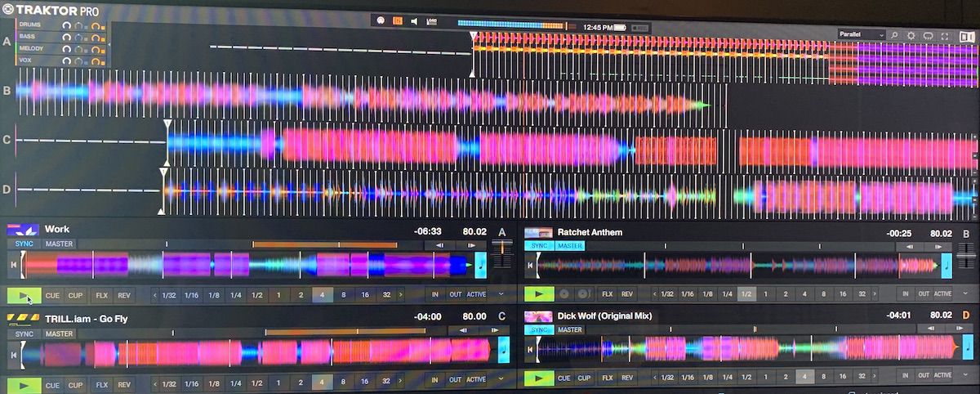This screenshot has width=980, height=394.
Task: Adjust DRUMS stem volume knob
Action: click(68, 25)
